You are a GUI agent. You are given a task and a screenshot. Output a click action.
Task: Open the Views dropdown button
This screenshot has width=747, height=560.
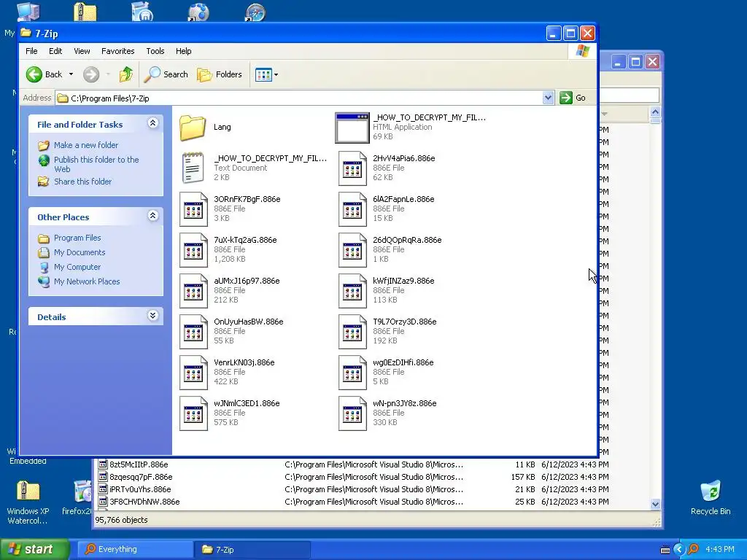click(266, 74)
